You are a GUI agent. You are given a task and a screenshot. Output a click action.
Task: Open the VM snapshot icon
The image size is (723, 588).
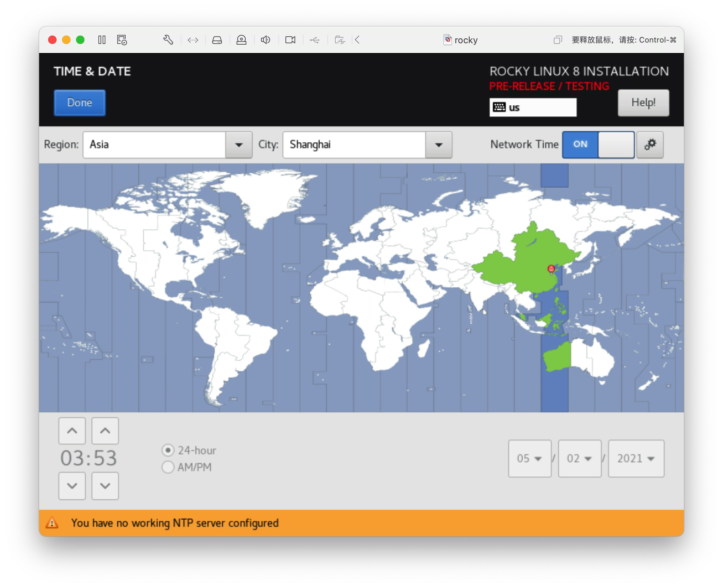point(122,40)
